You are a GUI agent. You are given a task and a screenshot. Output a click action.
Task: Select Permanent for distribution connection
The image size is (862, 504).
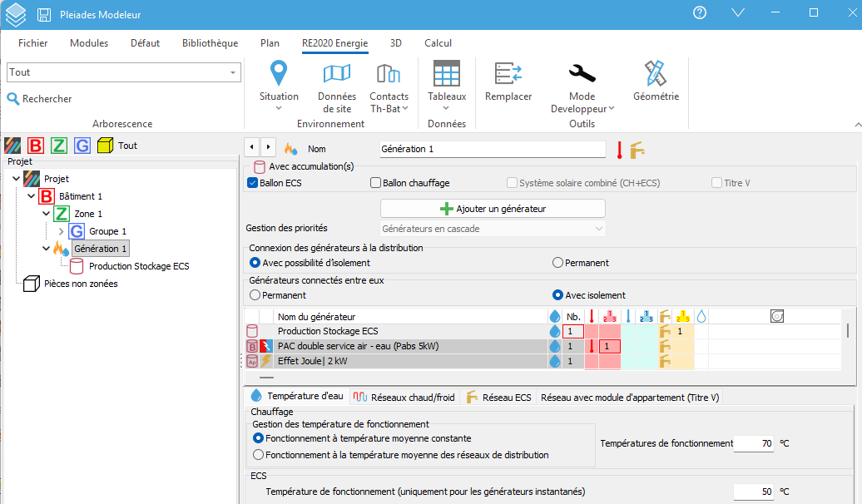pos(557,263)
